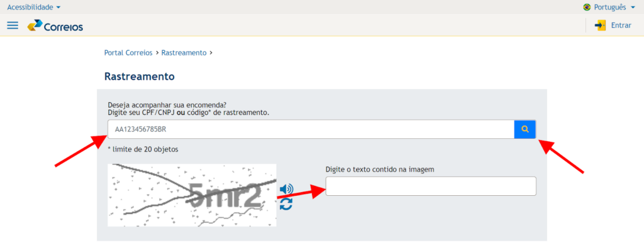Screen dimensions: 644x248
Task: Click the Entrar link
Action: coord(621,25)
